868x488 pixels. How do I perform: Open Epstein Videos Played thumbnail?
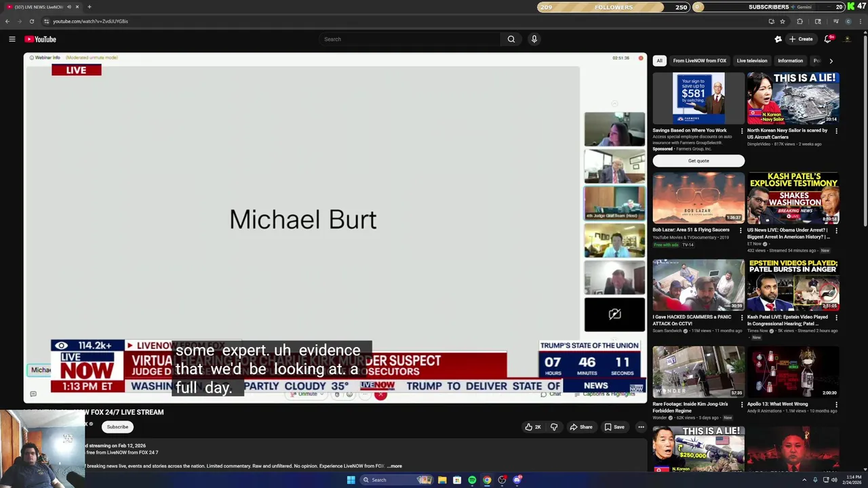pos(793,285)
